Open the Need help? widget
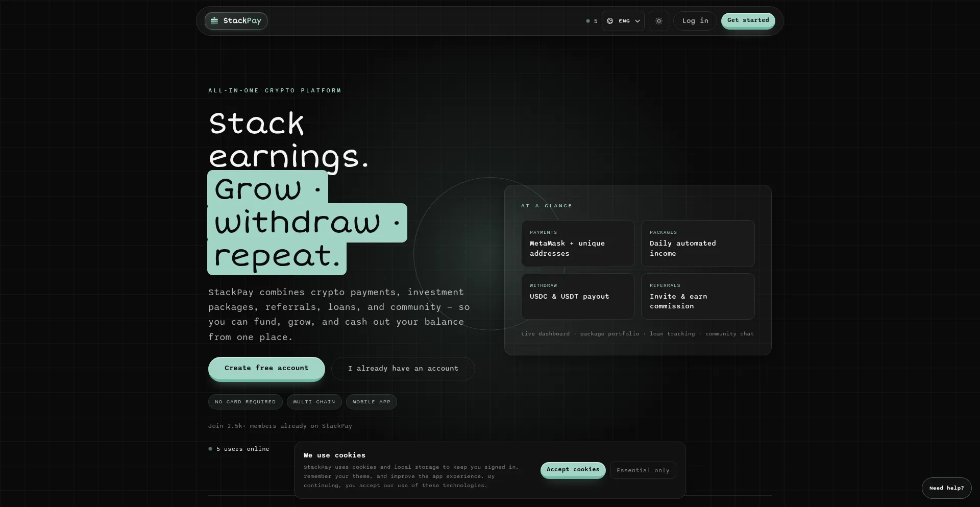 coord(947,488)
